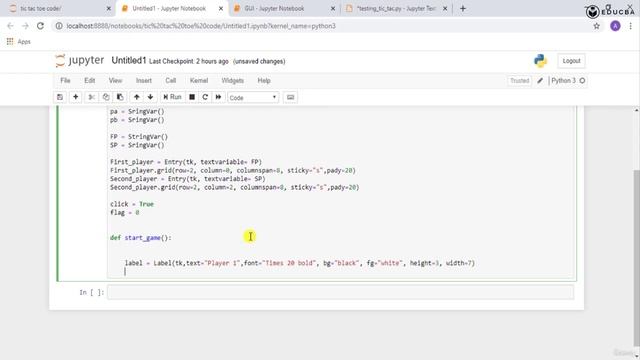Paste cells below icon
The width and height of the screenshot is (640, 360).
(x=120, y=97)
